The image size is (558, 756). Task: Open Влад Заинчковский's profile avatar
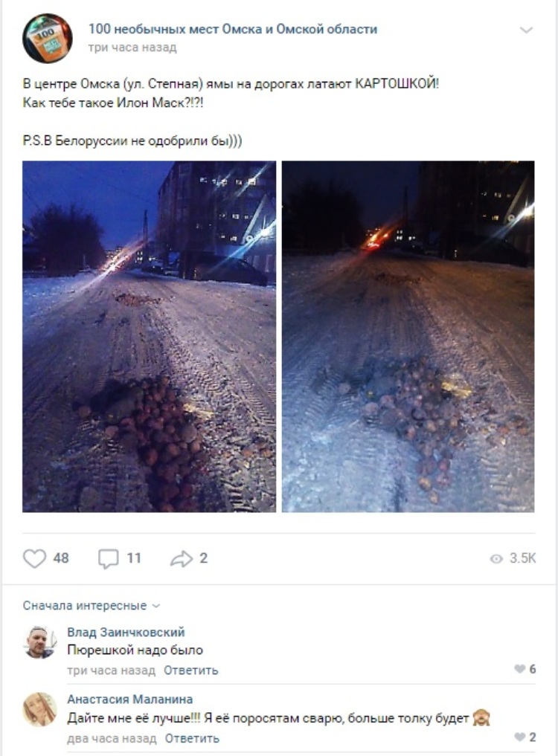[39, 642]
